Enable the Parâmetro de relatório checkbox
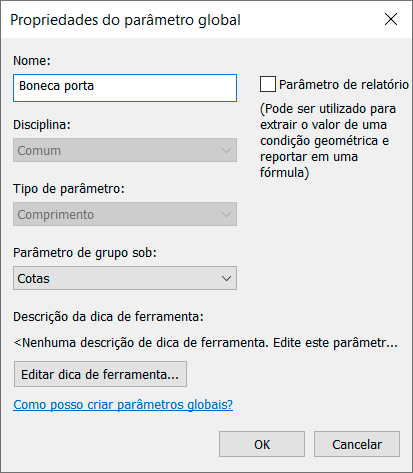The image size is (413, 473). 268,84
